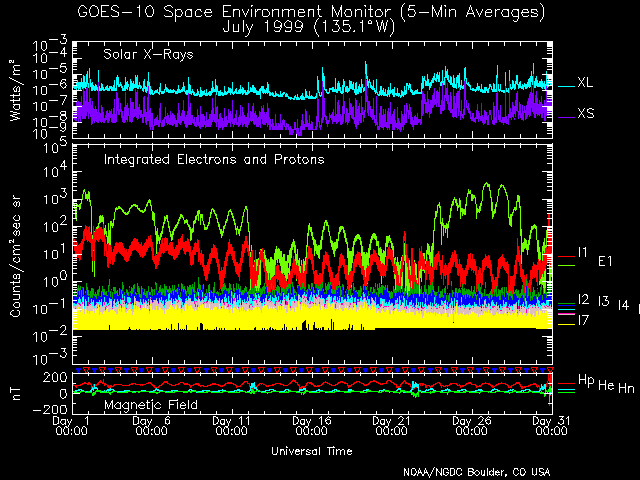Viewport: 640px width, 480px height.
Task: Click the Universal Time axis title
Action: click(x=312, y=451)
